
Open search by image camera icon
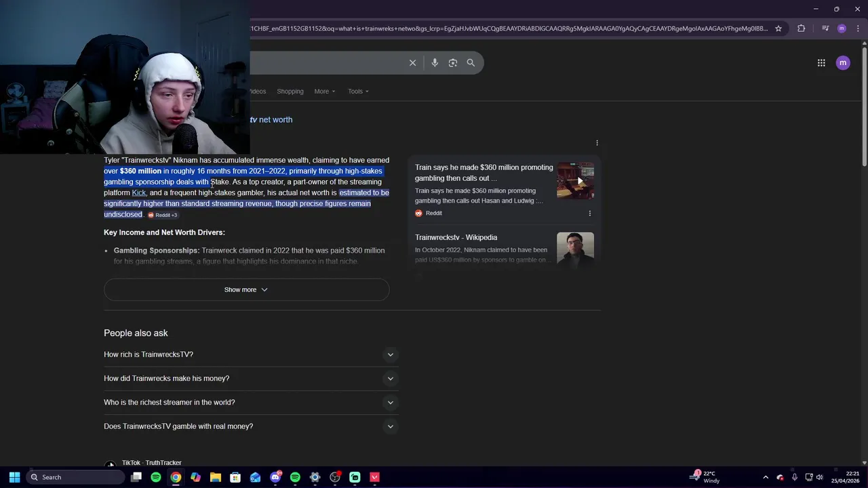point(453,63)
